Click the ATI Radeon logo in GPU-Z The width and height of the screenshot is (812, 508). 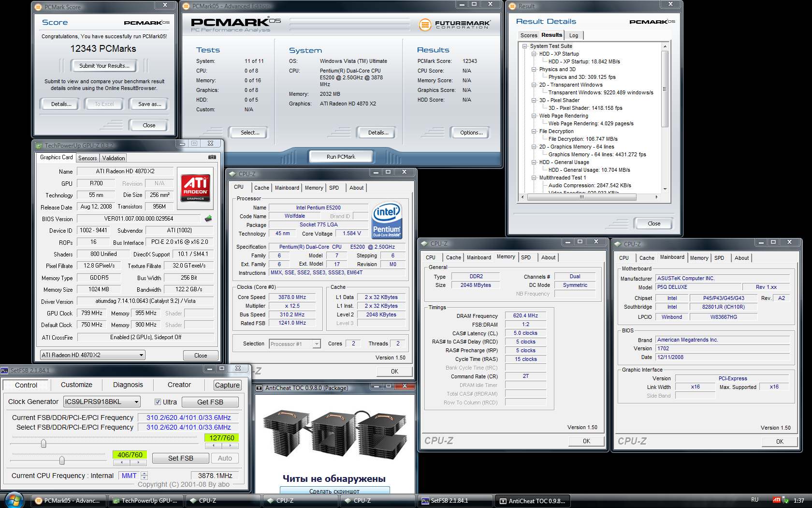tap(195, 187)
